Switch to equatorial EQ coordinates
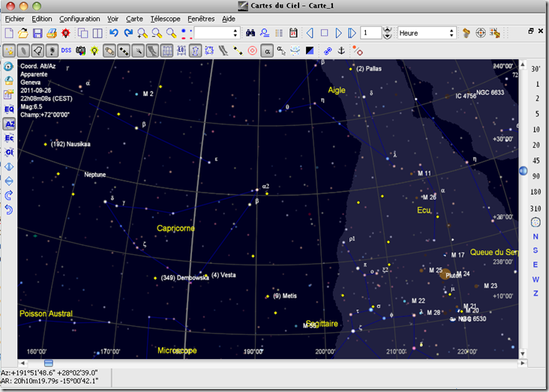The image size is (549, 392). point(9,109)
